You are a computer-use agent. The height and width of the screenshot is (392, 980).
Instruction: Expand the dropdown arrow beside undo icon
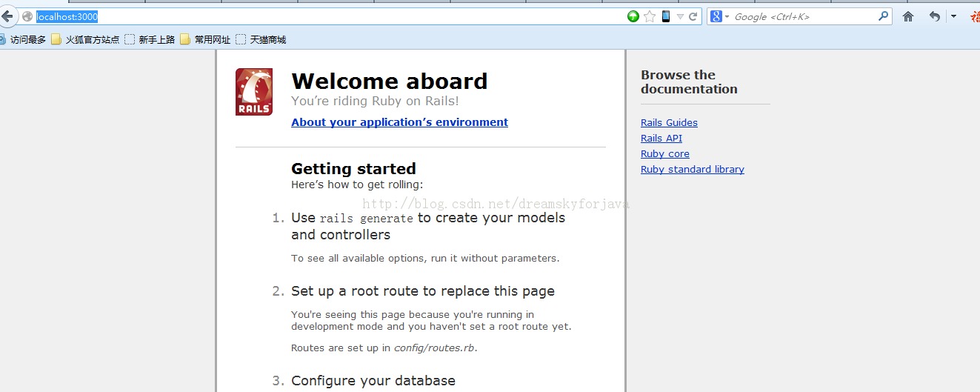click(953, 16)
